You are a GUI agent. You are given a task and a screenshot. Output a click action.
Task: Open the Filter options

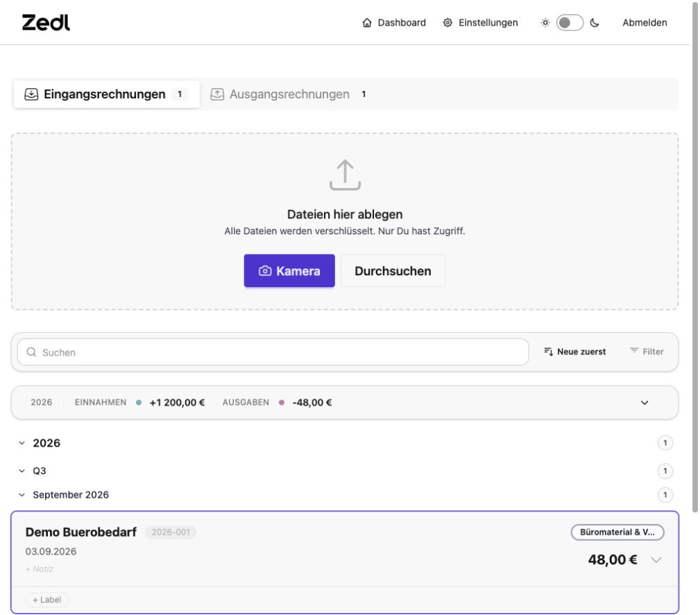coord(647,352)
